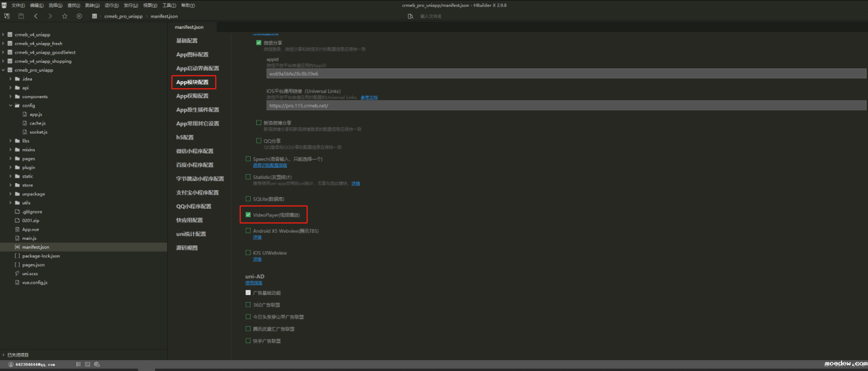868x371 pixels.
Task: Click the run play icon in toolbar
Action: (x=79, y=16)
